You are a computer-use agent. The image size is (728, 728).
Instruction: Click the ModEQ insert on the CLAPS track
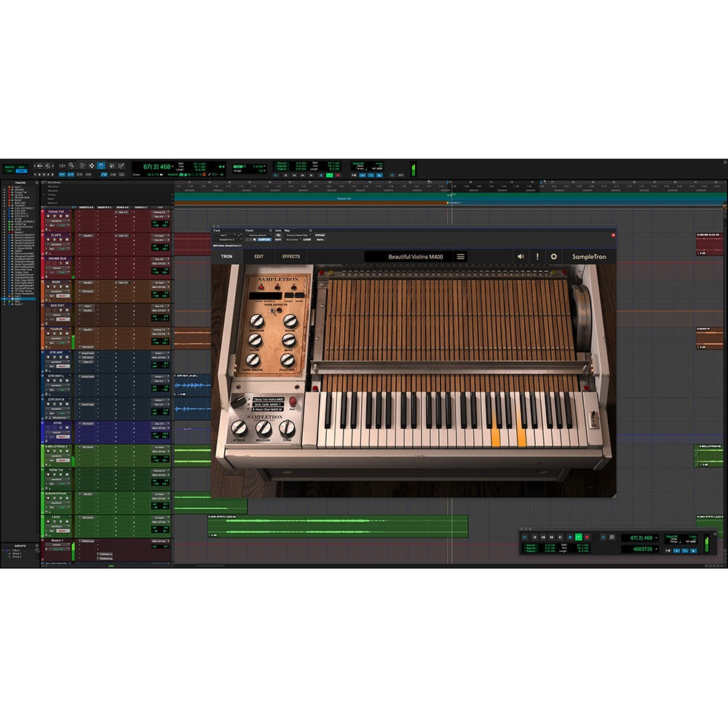[x=88, y=235]
